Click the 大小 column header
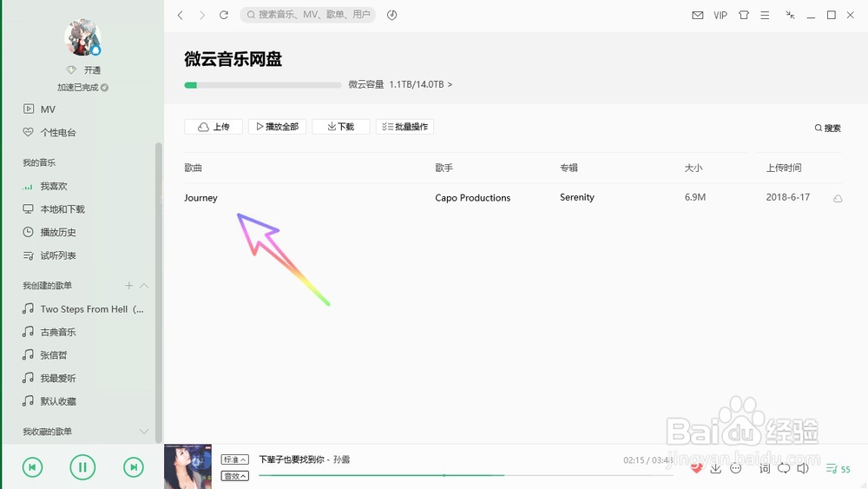 pos(693,168)
